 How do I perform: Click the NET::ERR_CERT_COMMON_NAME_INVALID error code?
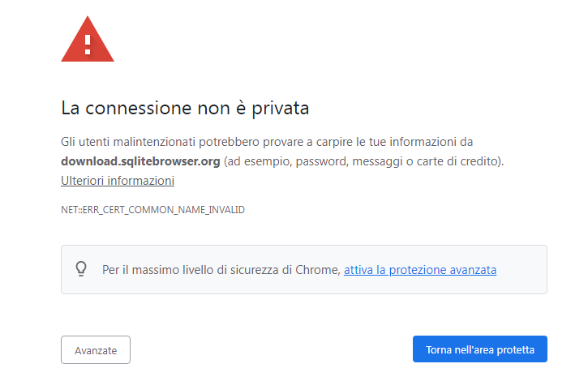coord(152,210)
